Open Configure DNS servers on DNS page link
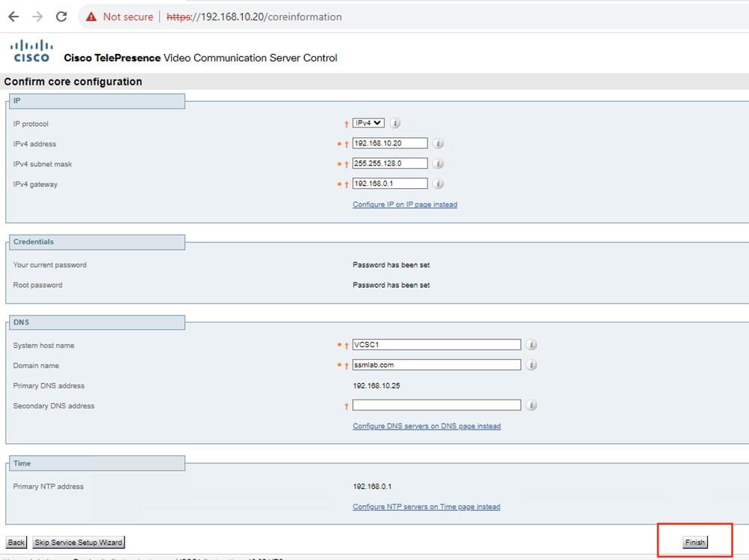The image size is (749, 560). 427,427
